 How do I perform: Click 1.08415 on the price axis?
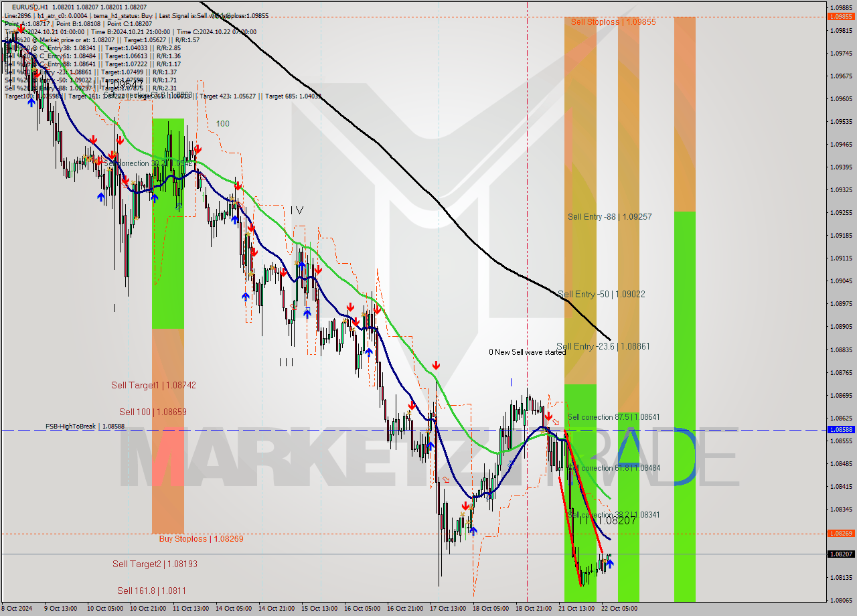(x=841, y=487)
